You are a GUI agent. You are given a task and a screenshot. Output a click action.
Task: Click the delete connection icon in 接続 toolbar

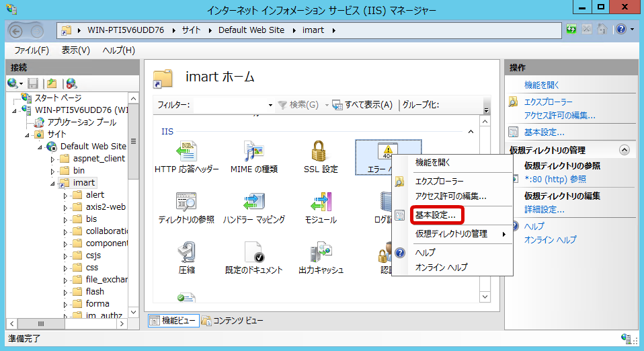(71, 83)
